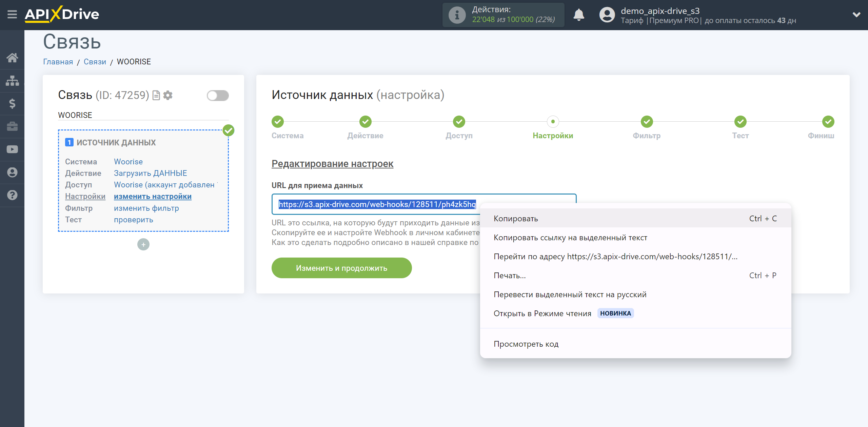Click the Редактирование настроек heading
The image size is (868, 427).
(332, 164)
